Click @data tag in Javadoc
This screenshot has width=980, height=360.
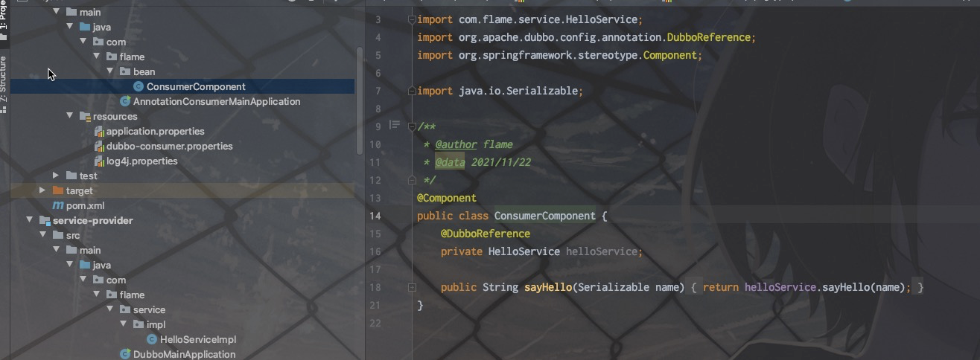click(x=450, y=162)
